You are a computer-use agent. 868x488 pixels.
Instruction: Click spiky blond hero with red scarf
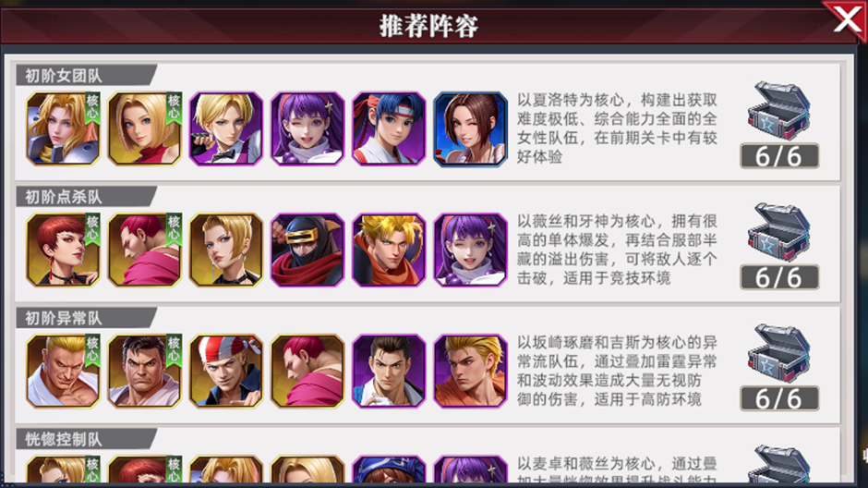tap(389, 250)
